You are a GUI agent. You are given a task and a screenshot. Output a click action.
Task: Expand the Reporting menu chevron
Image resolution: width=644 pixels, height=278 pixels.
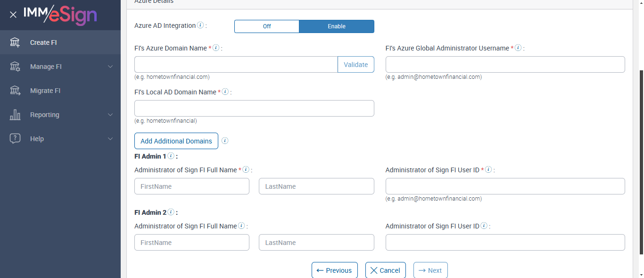(x=110, y=115)
